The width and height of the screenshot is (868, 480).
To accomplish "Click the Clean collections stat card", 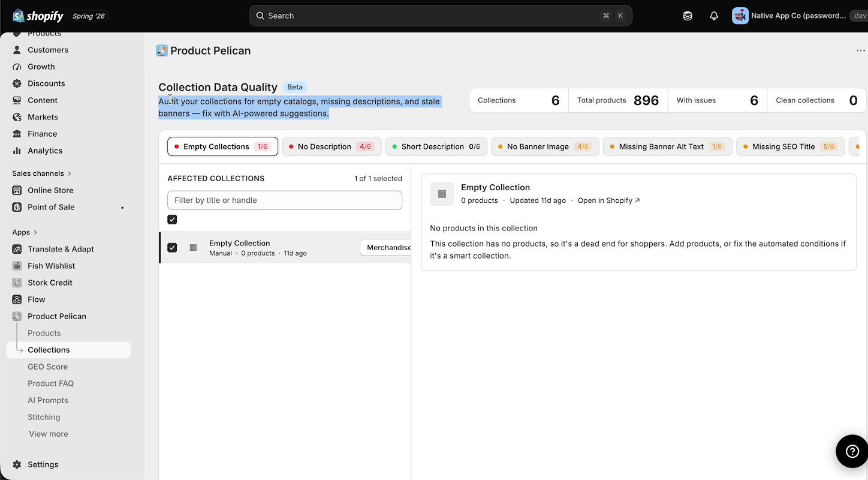I will (817, 100).
